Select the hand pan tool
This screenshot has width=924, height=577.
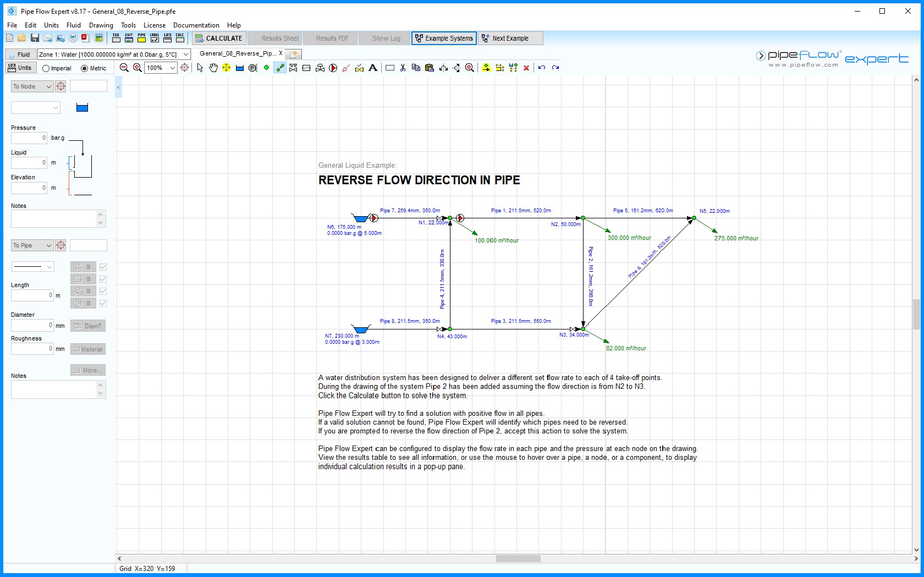click(213, 68)
